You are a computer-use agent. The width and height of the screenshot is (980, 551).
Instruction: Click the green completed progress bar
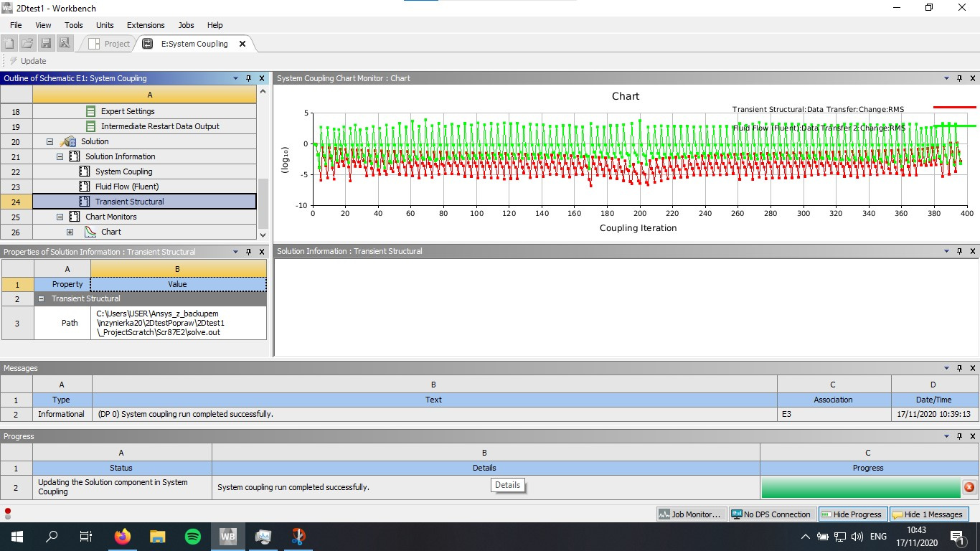click(x=860, y=487)
